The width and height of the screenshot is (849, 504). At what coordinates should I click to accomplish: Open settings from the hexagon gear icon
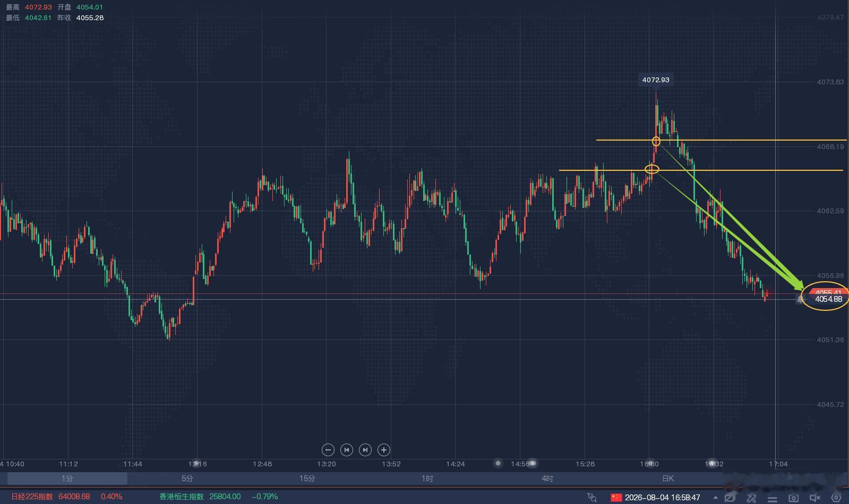[836, 498]
